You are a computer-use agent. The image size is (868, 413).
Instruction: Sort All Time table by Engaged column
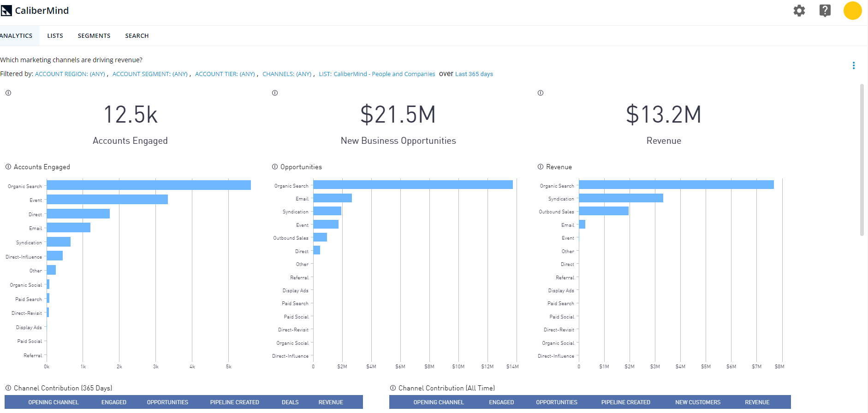tap(501, 402)
